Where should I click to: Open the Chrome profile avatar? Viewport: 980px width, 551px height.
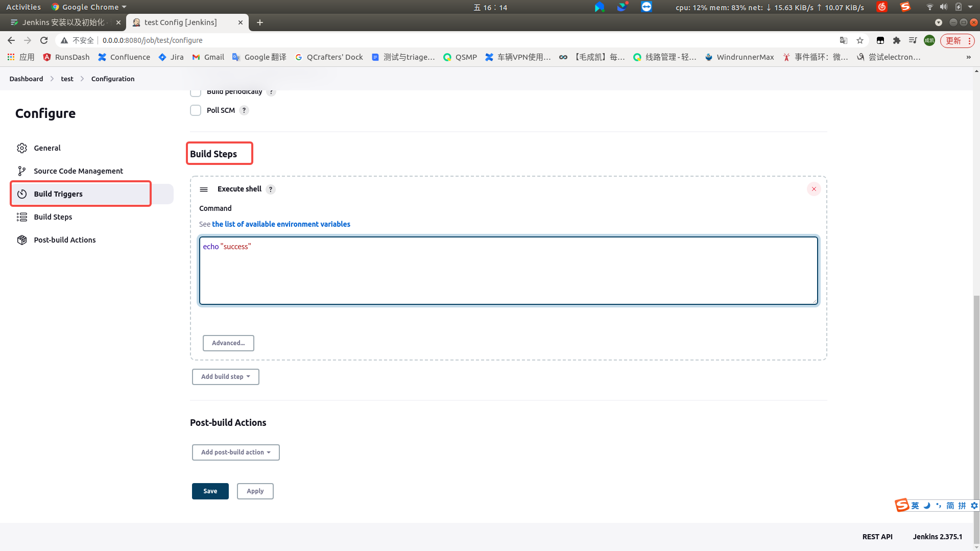(x=929, y=40)
